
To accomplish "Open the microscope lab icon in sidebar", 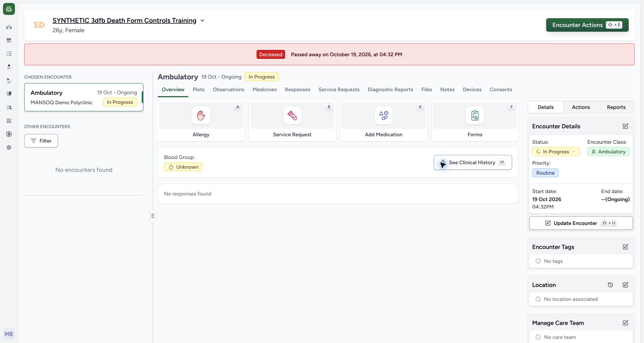I will [9, 80].
